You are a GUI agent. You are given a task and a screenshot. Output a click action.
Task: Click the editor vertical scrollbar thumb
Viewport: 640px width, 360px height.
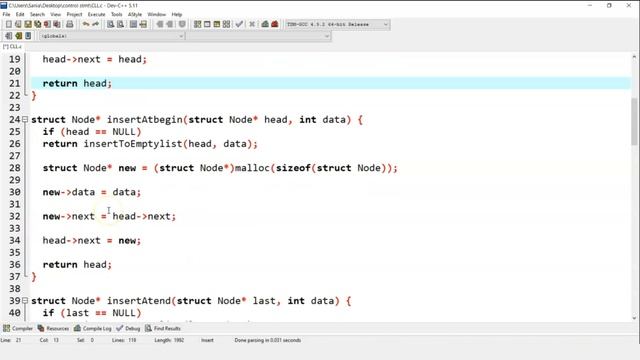coord(634,121)
